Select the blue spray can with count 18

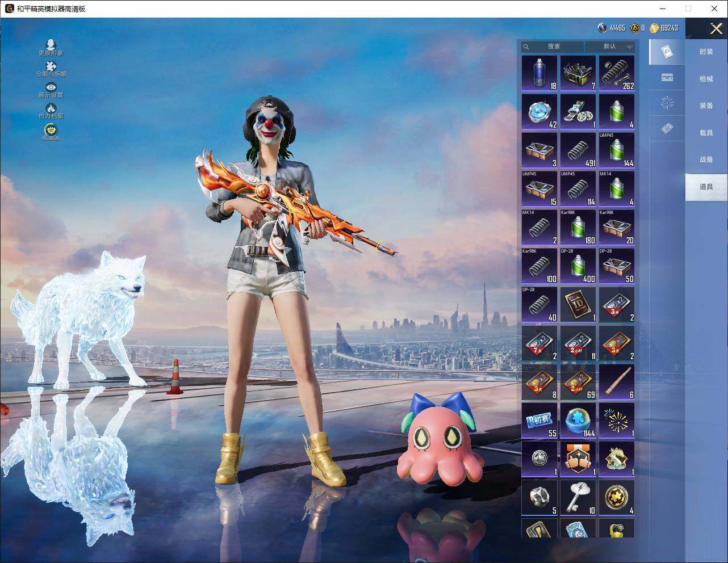click(539, 73)
